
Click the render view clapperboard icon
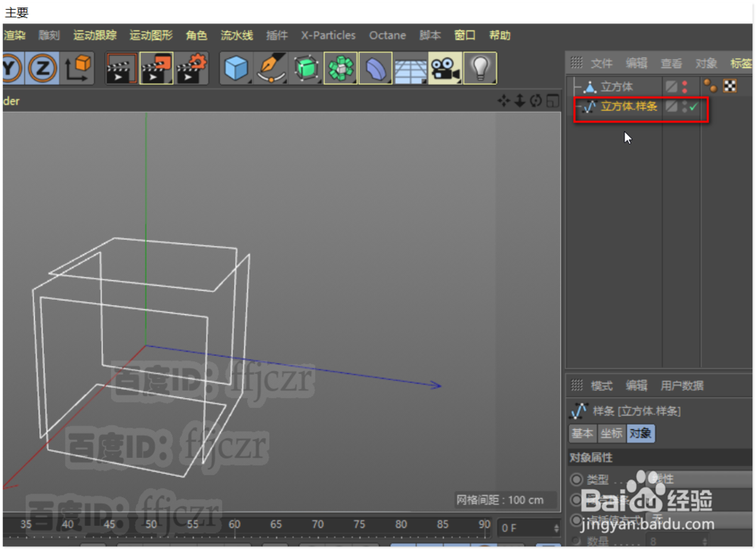click(121, 69)
